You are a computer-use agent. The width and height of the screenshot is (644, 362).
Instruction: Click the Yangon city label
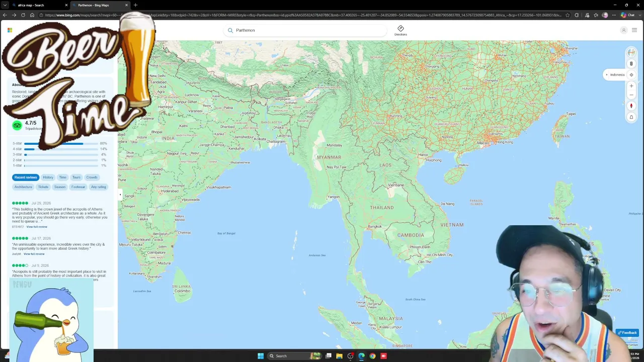pyautogui.click(x=334, y=197)
